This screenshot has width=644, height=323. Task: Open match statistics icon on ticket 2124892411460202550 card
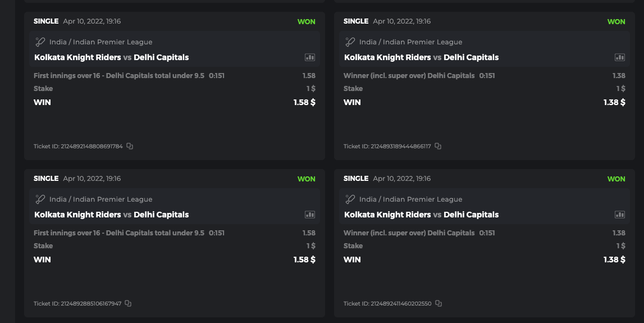point(620,215)
